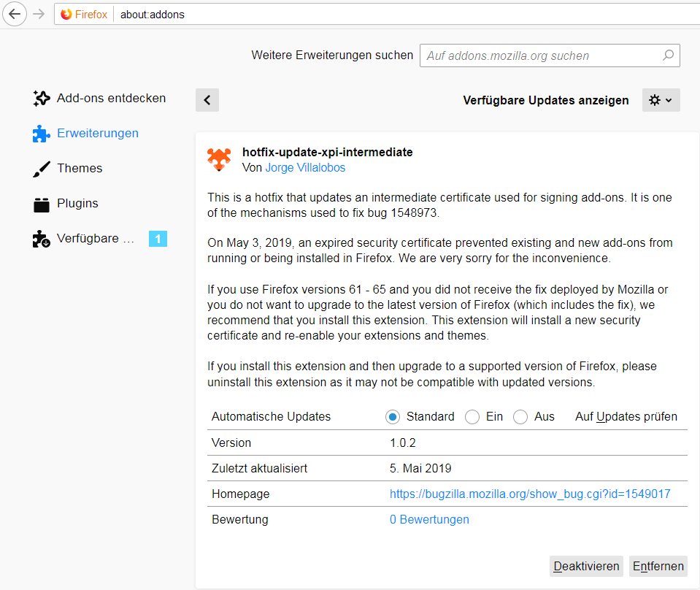Image resolution: width=700 pixels, height=590 pixels.
Task: Select Ein automatic updates option
Action: click(472, 417)
